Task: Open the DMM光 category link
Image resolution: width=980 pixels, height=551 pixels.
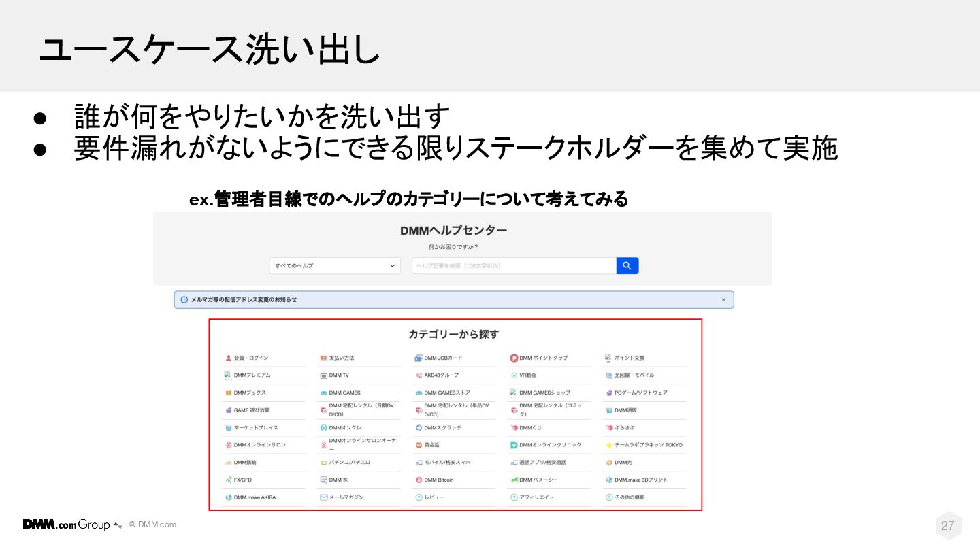Action: tap(623, 463)
